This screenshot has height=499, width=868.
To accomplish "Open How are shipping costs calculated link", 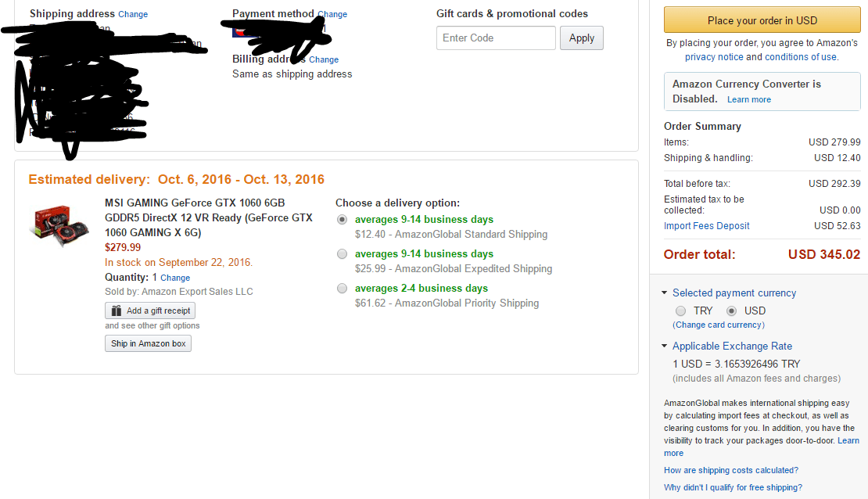I will (730, 470).
